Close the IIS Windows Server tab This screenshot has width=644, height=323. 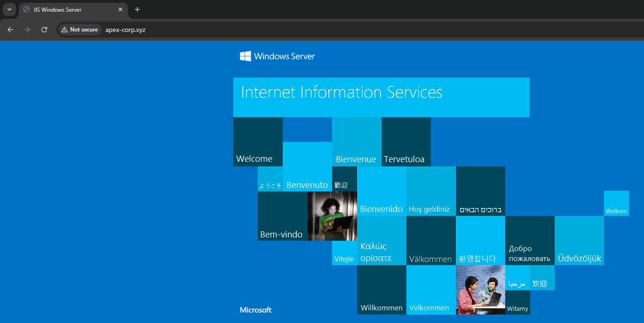120,9
